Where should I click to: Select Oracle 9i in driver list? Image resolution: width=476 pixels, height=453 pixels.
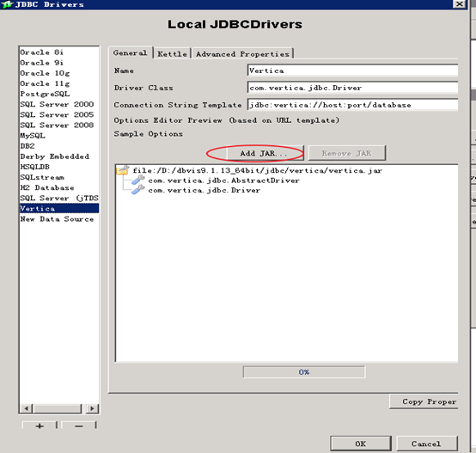point(59,63)
